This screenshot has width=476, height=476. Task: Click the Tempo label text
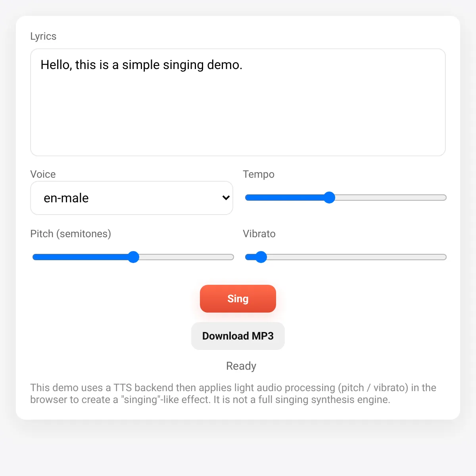tap(259, 175)
